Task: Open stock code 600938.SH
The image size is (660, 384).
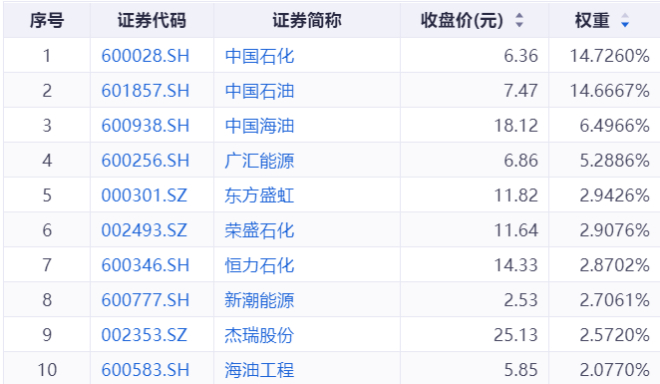Action: point(145,125)
